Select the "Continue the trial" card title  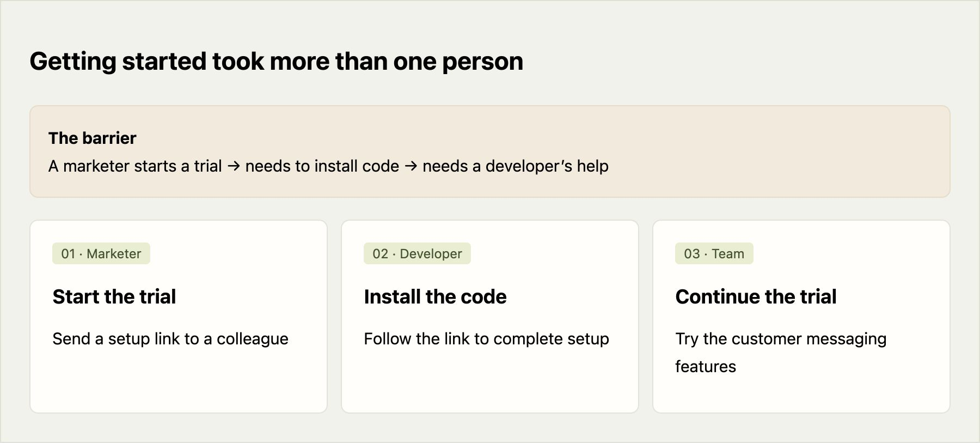756,296
